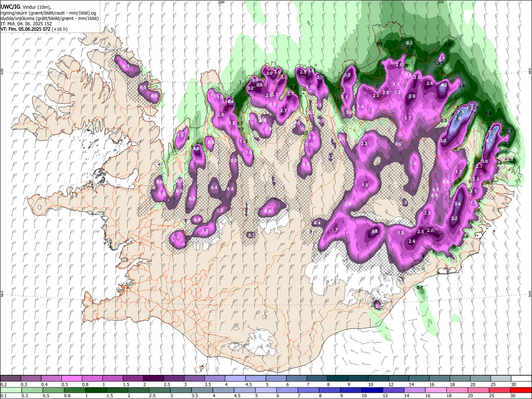
Task: Click the '7.4' snowfall value in the east
Action: pos(458,118)
